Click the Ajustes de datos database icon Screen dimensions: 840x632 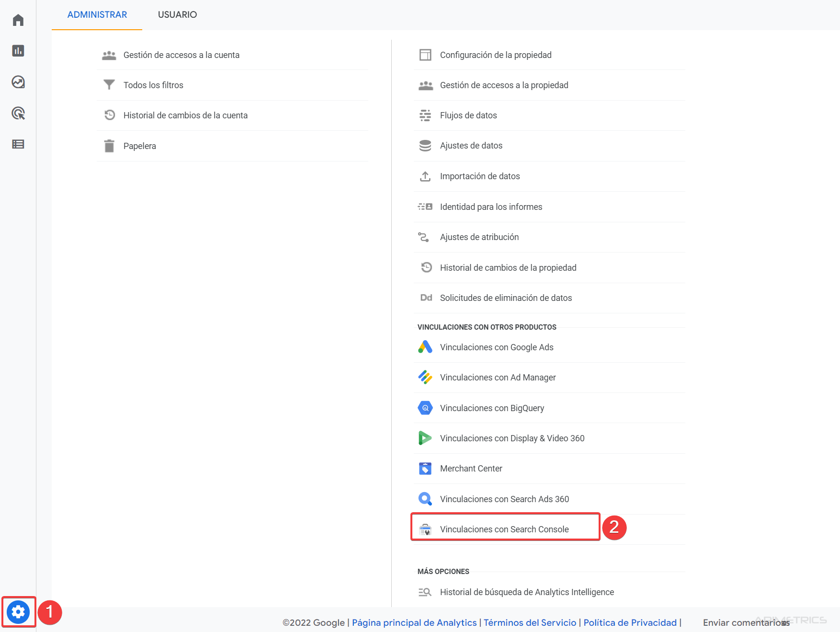(425, 146)
